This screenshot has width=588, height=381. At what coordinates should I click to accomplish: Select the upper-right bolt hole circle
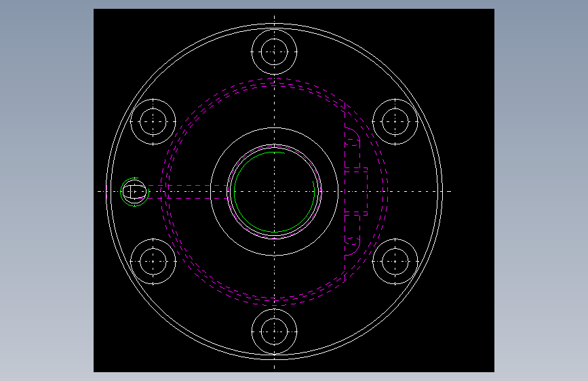coord(395,121)
